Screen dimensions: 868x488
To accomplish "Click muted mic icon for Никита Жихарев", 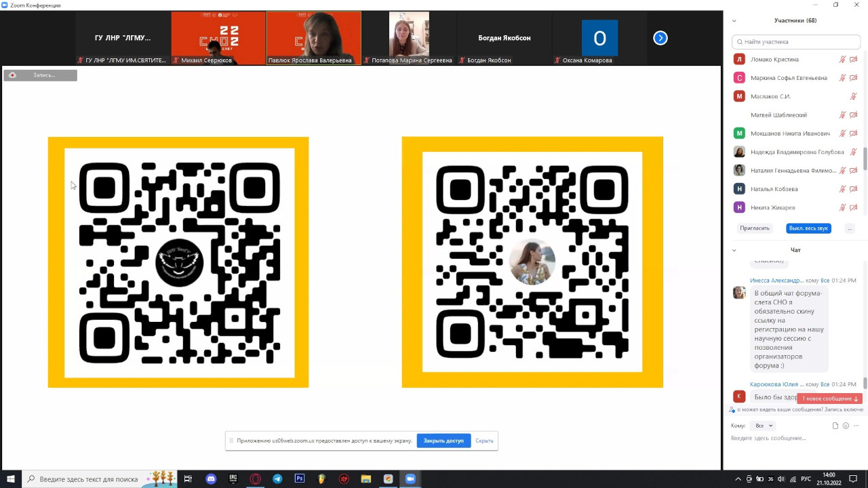I will [843, 207].
